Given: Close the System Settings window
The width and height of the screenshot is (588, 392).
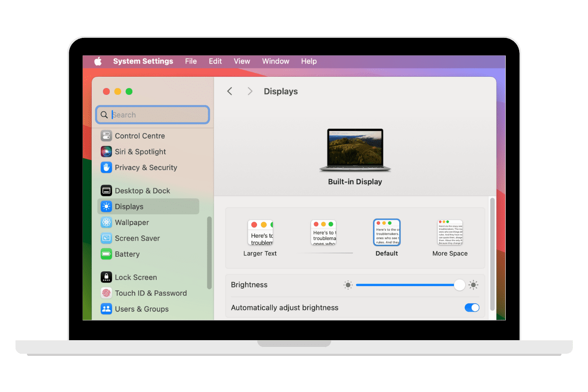Looking at the screenshot, I should (x=106, y=91).
